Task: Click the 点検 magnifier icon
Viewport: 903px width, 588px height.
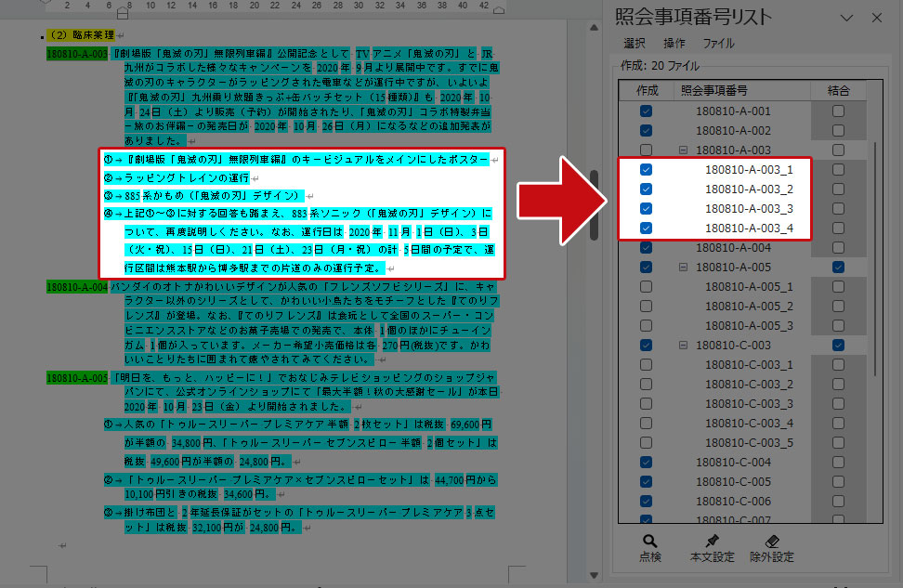Action: [x=650, y=542]
